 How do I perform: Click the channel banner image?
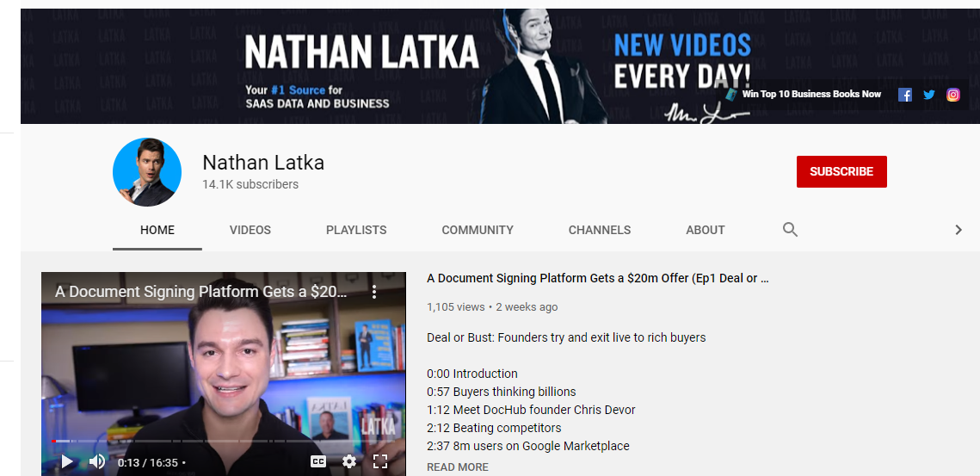pyautogui.click(x=500, y=65)
